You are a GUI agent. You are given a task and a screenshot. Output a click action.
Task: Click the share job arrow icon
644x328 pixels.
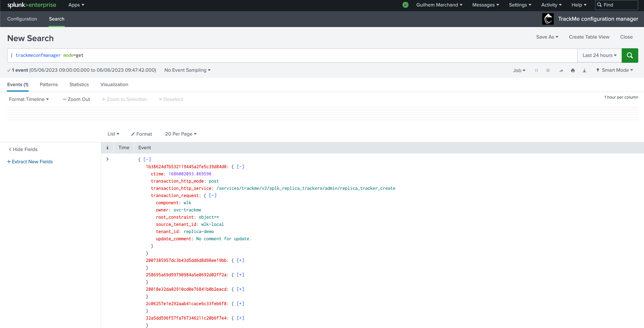click(561, 70)
